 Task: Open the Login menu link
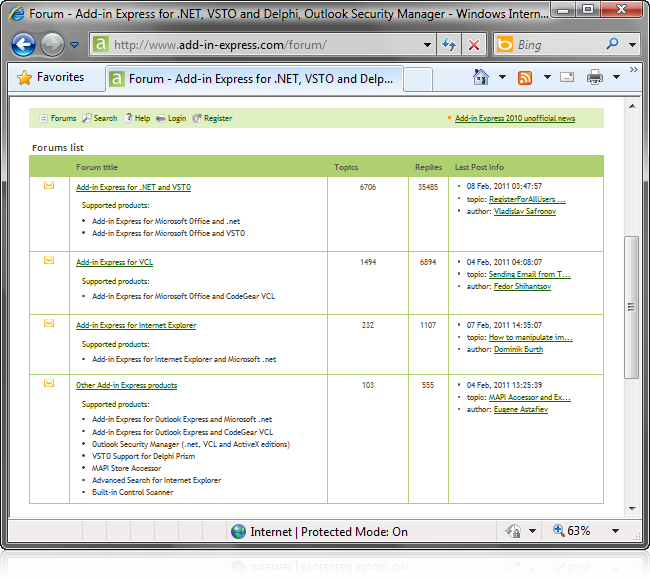[x=177, y=119]
